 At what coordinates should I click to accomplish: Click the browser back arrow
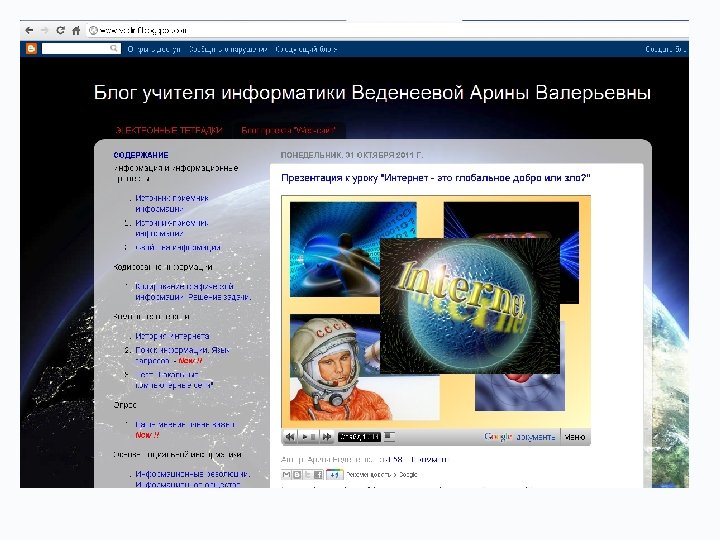pyautogui.click(x=29, y=30)
